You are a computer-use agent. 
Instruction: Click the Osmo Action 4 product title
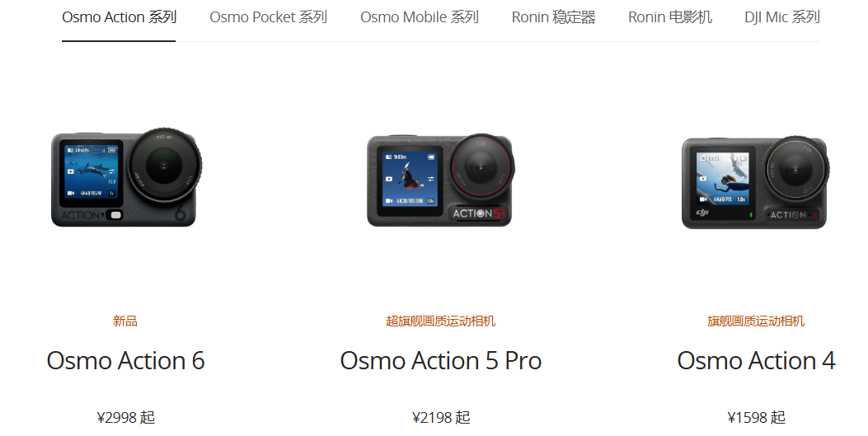coord(756,361)
